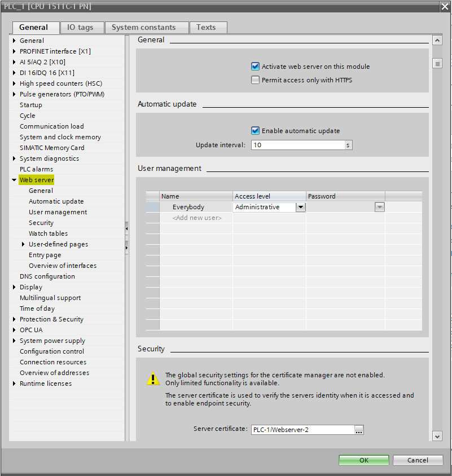Click the section list icon below scroll arrow
This screenshot has height=476, width=452.
click(x=437, y=64)
